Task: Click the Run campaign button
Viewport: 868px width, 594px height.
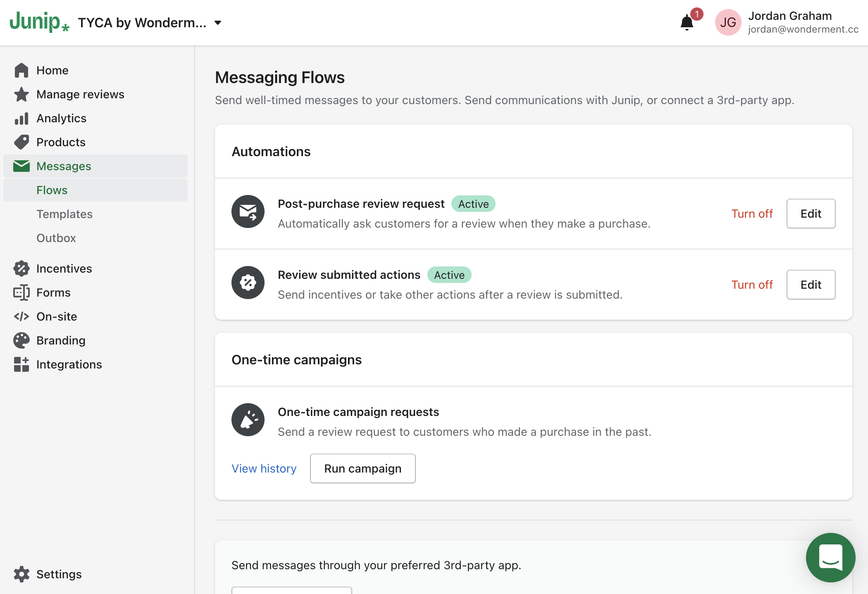Action: click(x=363, y=468)
